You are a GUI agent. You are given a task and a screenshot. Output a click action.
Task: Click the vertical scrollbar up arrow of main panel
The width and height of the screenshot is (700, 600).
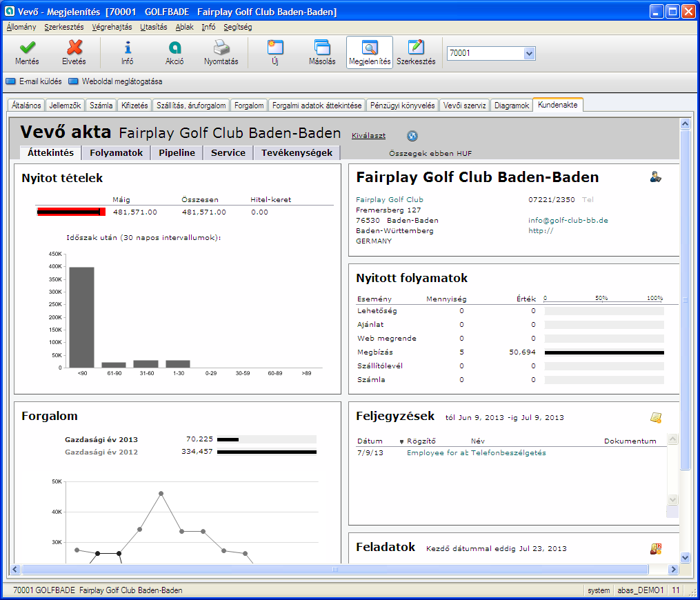[x=686, y=123]
